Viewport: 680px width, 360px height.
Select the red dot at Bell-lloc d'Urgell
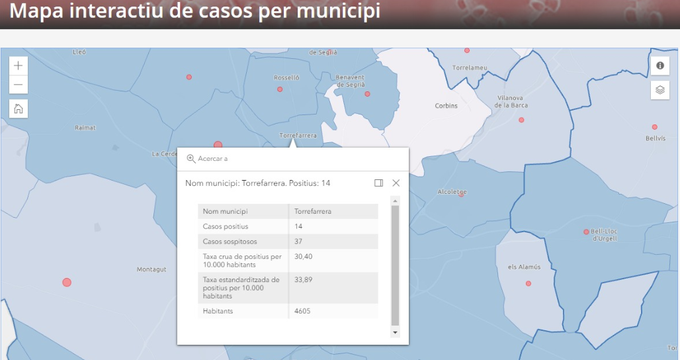[586, 232]
